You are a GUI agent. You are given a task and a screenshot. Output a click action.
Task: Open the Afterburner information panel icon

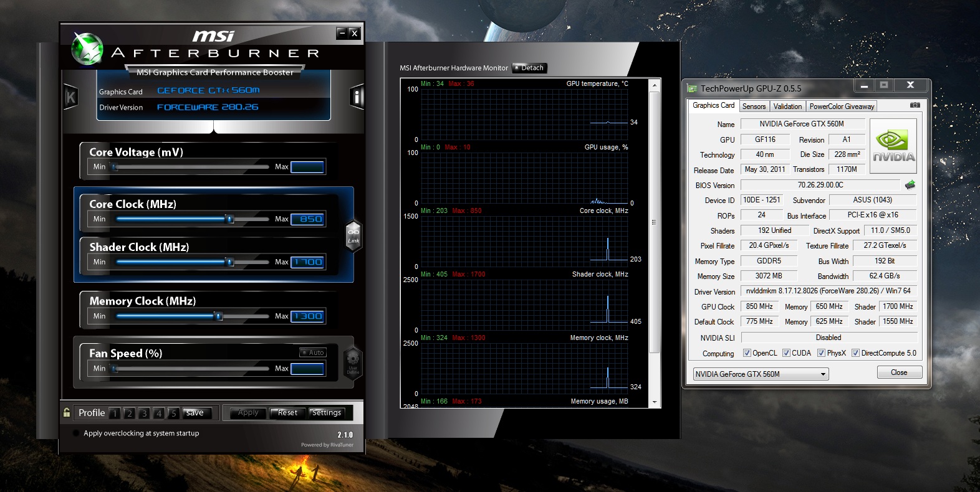[x=356, y=97]
